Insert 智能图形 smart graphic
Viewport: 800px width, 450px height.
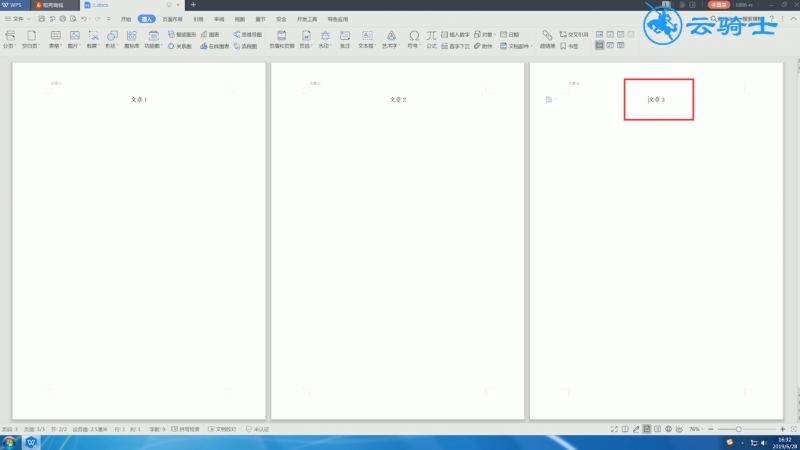coord(182,34)
